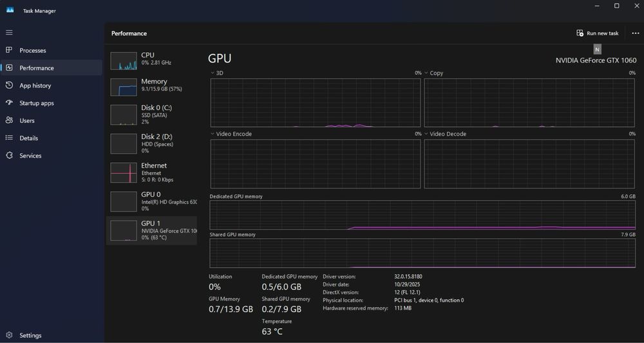Click the 63 °C temperature reading
This screenshot has height=343, width=644.
pyautogui.click(x=272, y=331)
